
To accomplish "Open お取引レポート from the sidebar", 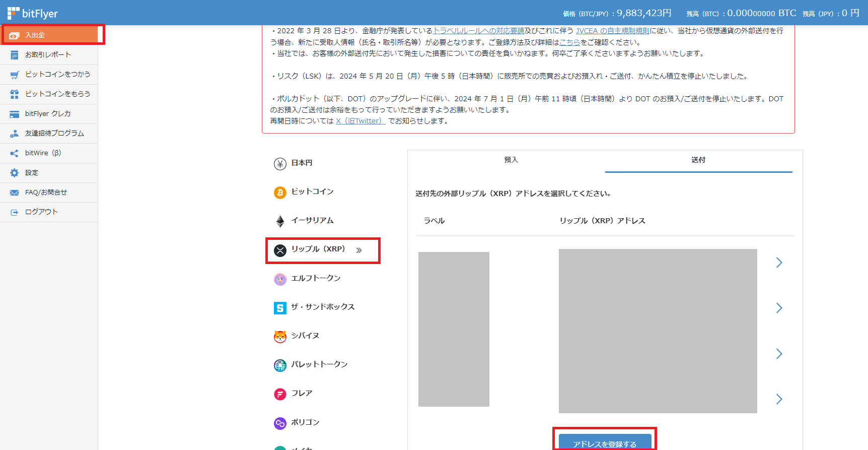I will [x=49, y=54].
